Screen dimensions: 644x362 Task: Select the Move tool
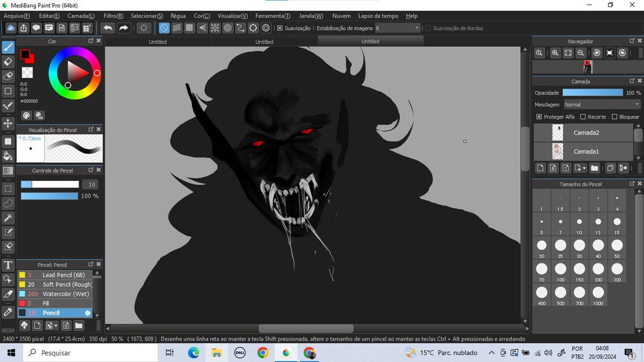(x=8, y=123)
